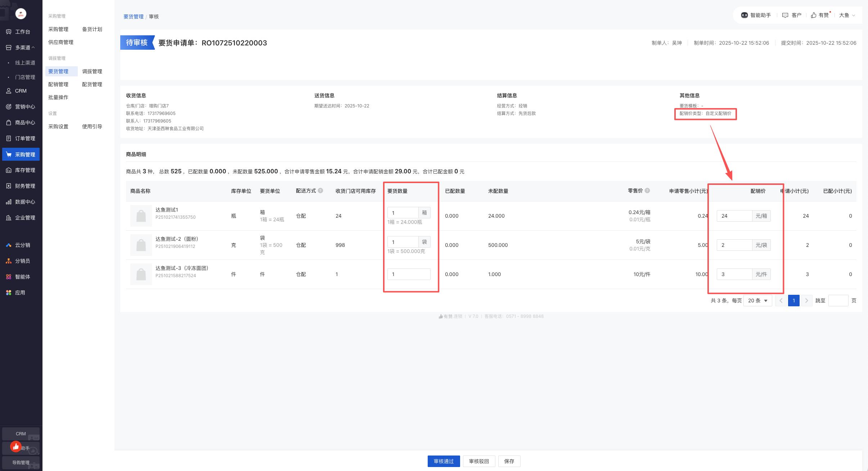Click 要货管理 breadcrumb link
The image size is (868, 471).
133,17
